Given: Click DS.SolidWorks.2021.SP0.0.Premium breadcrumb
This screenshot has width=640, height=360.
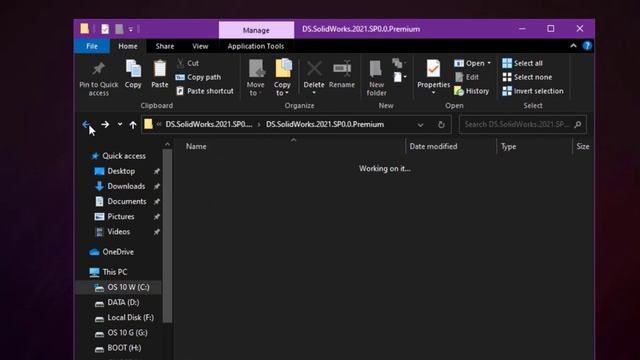Looking at the screenshot, I should point(325,124).
